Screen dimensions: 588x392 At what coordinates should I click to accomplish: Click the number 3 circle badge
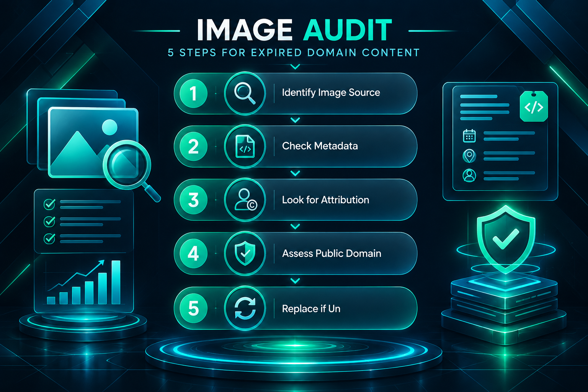pos(193,200)
